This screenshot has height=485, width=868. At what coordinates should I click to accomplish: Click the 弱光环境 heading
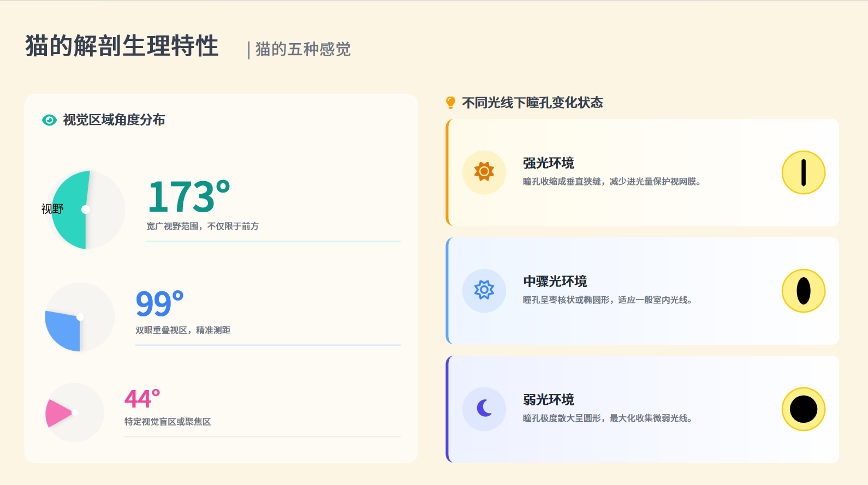click(548, 400)
